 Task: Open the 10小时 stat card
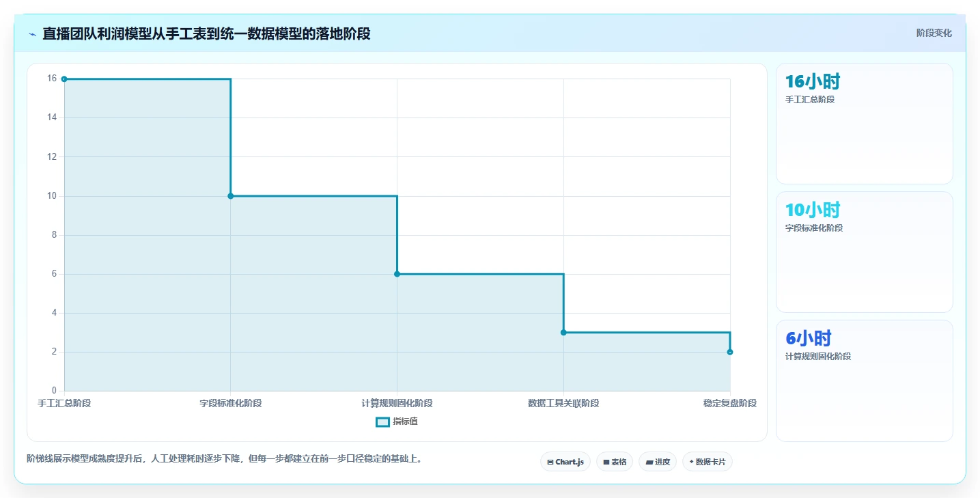pyautogui.click(x=864, y=252)
